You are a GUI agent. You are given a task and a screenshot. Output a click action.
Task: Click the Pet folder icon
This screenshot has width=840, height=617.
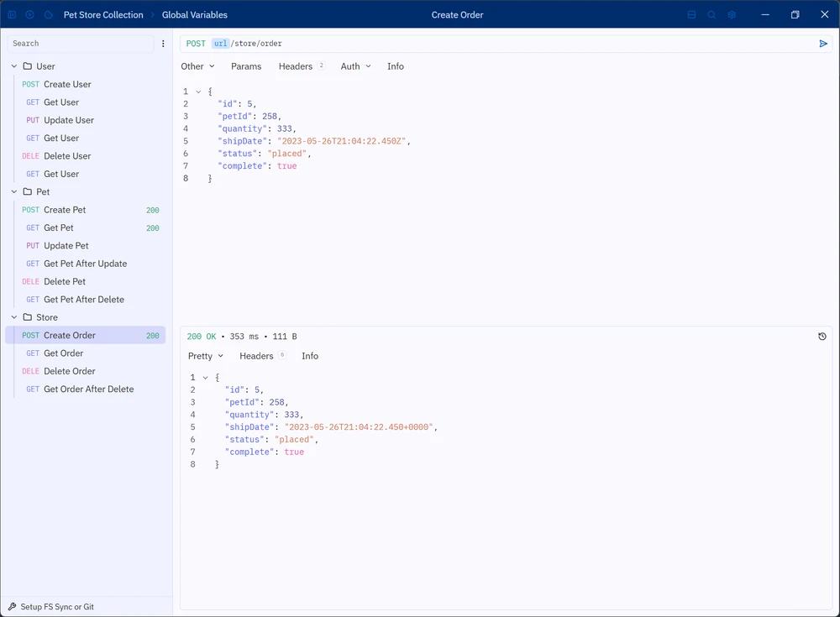coord(28,191)
